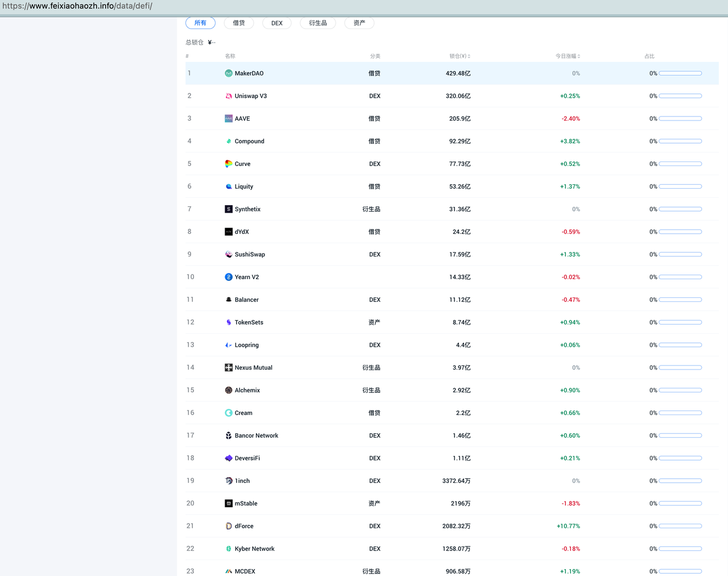Click the Yearn V2 logo icon
The height and width of the screenshot is (576, 728).
point(229,277)
